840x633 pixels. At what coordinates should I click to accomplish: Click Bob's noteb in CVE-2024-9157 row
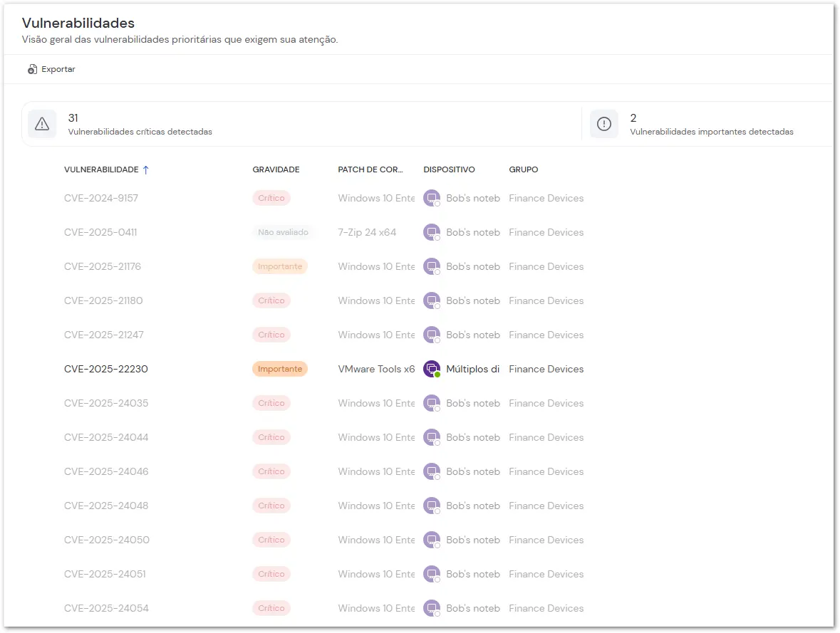pyautogui.click(x=473, y=198)
